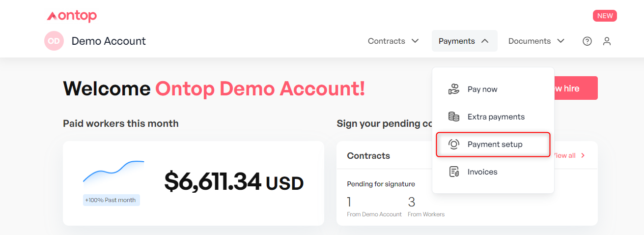Click the Pay now hand-coins icon
Image resolution: width=644 pixels, height=235 pixels.
(x=453, y=89)
